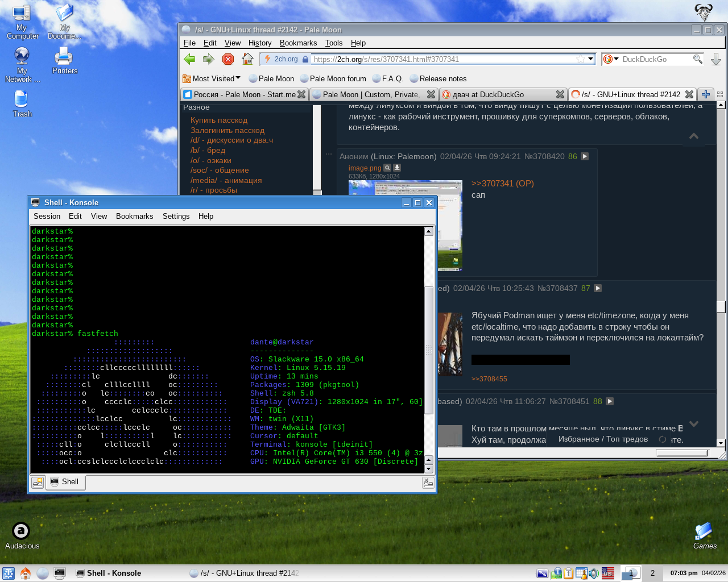Click the magnifier in the DuckDuckGo search box
This screenshot has height=582, width=728.
(x=697, y=59)
